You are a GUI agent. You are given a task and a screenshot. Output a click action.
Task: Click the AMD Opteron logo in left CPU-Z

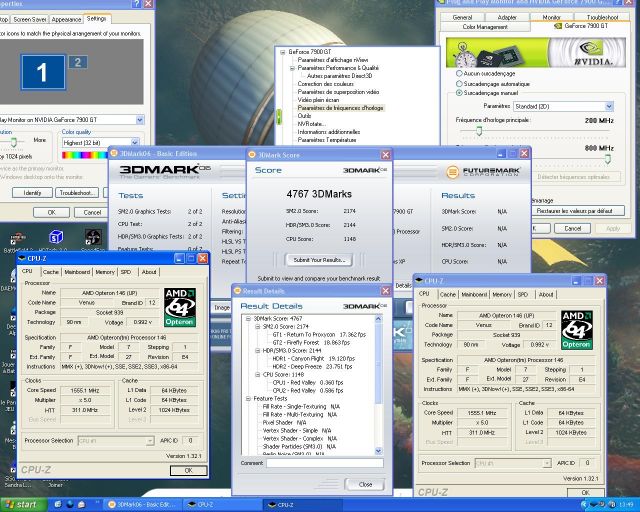180,307
